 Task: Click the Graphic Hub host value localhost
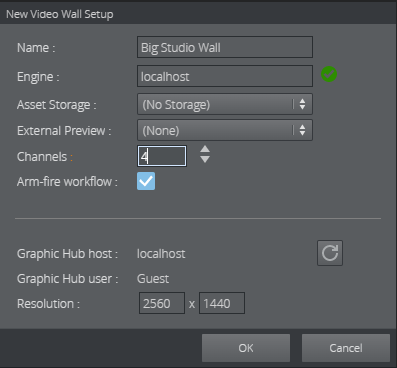(161, 254)
